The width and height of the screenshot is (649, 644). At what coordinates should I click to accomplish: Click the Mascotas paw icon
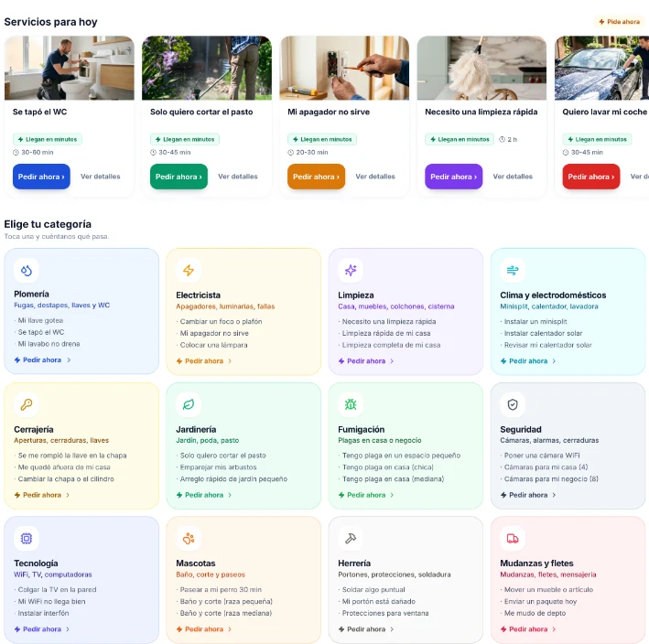pyautogui.click(x=189, y=538)
